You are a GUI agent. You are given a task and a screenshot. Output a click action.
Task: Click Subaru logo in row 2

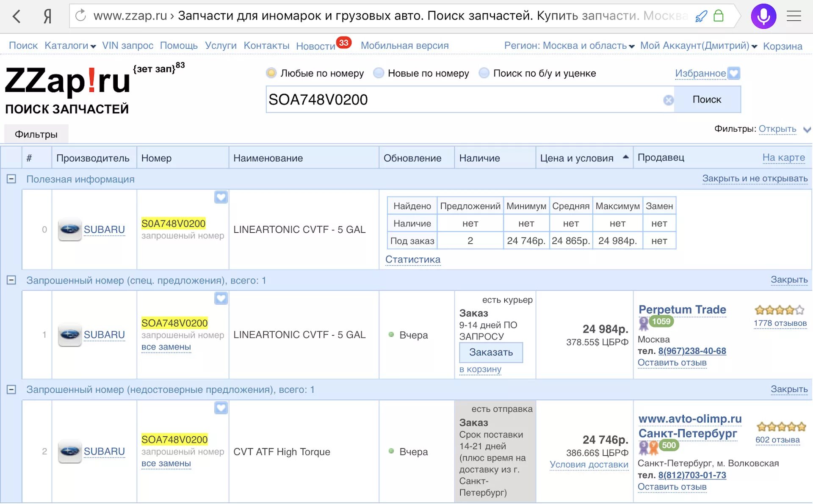pos(70,452)
